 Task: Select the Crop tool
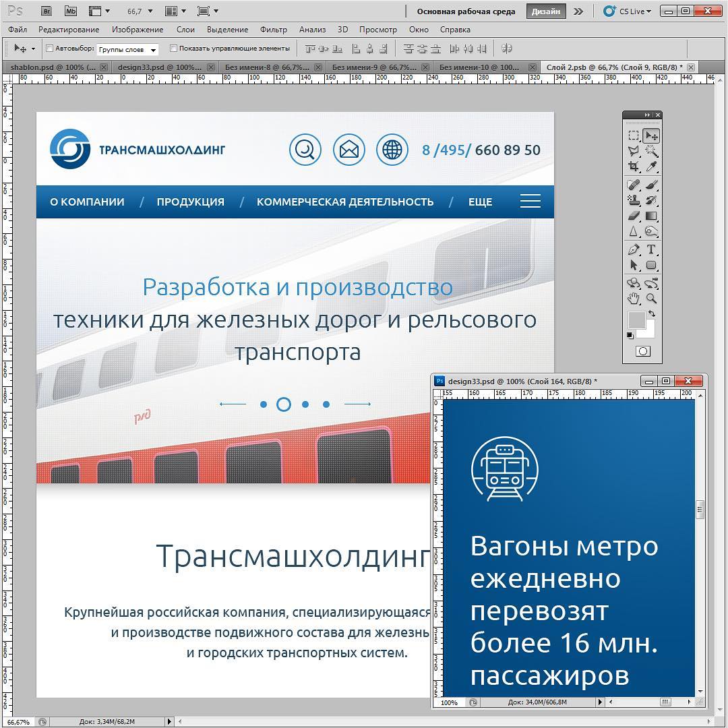pos(634,166)
